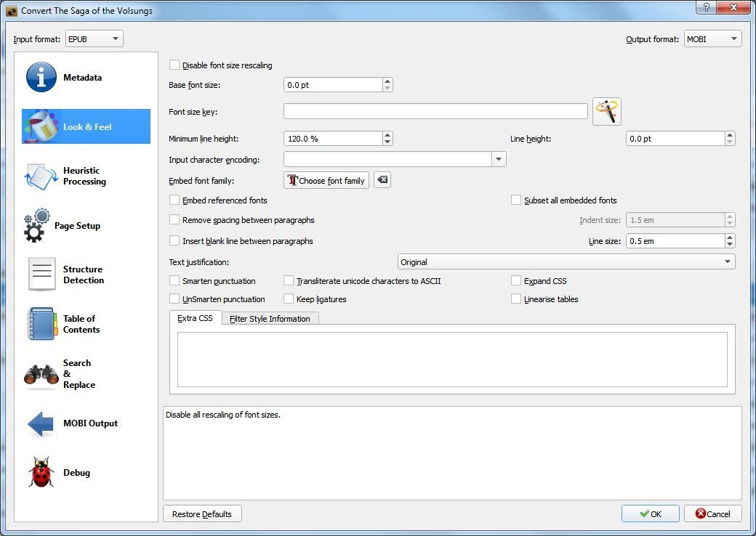
Task: Click the font size key wizard icon
Action: click(x=606, y=111)
